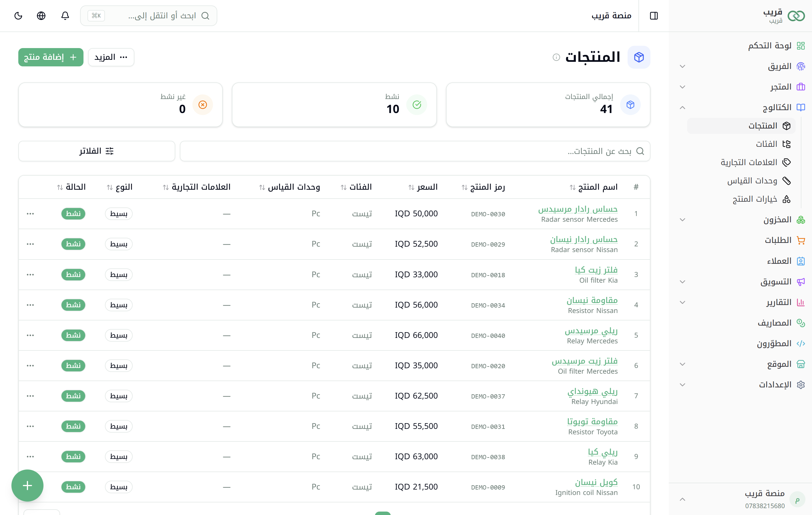Open product link حساس رادار مرسيدس

pyautogui.click(x=578, y=209)
